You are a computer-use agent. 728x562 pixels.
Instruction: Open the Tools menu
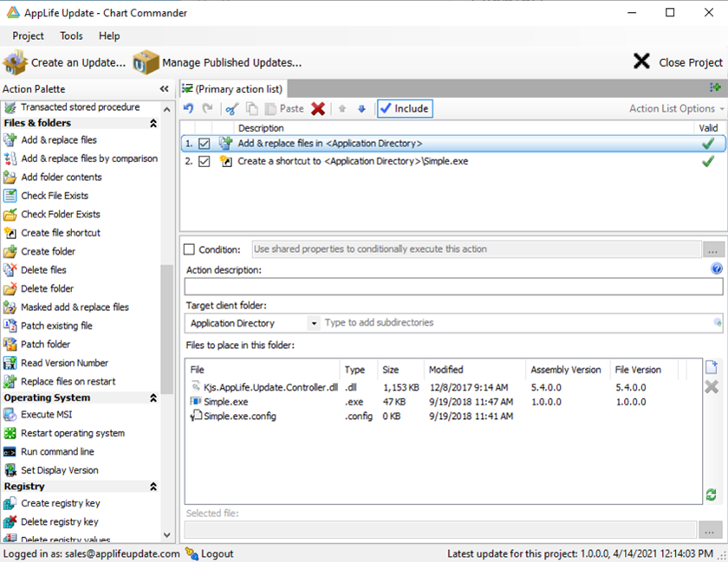(x=71, y=36)
